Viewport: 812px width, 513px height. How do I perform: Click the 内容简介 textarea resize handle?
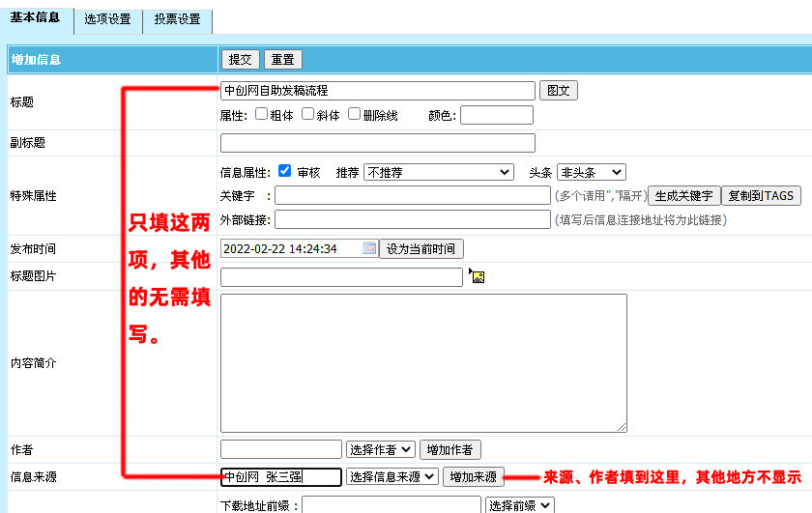622,427
